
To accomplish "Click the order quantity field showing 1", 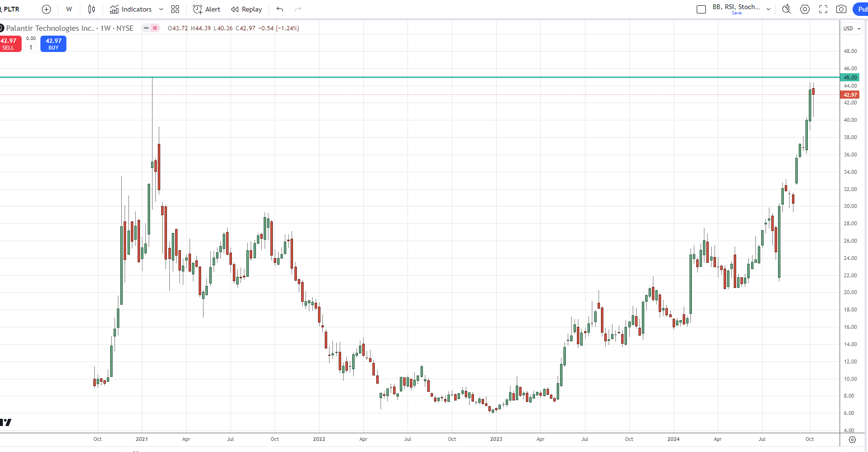I will pos(31,47).
